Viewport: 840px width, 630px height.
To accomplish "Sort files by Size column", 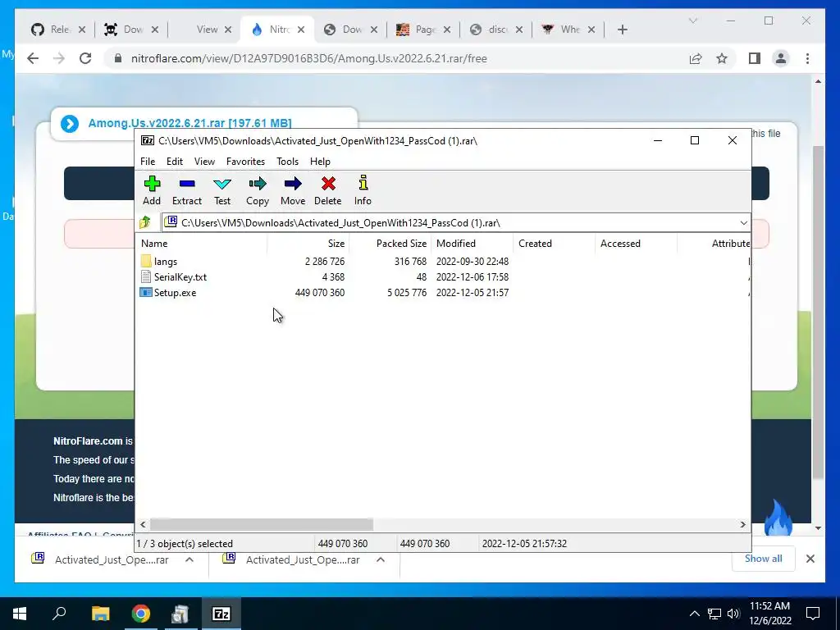I will (308, 243).
